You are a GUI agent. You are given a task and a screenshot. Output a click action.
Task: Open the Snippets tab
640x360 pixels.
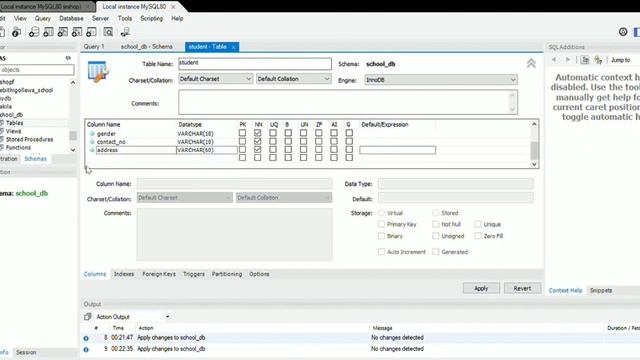[x=601, y=291]
